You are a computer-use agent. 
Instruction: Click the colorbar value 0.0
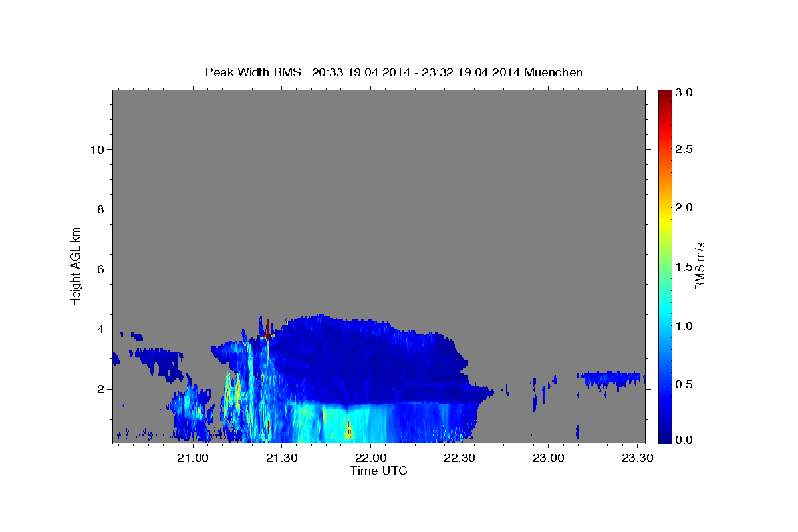point(684,440)
